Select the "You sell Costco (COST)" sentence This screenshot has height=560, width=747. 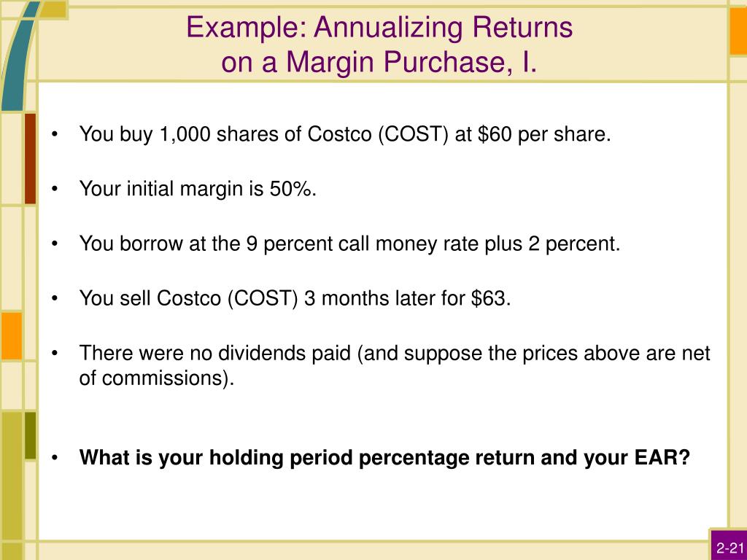coord(295,298)
